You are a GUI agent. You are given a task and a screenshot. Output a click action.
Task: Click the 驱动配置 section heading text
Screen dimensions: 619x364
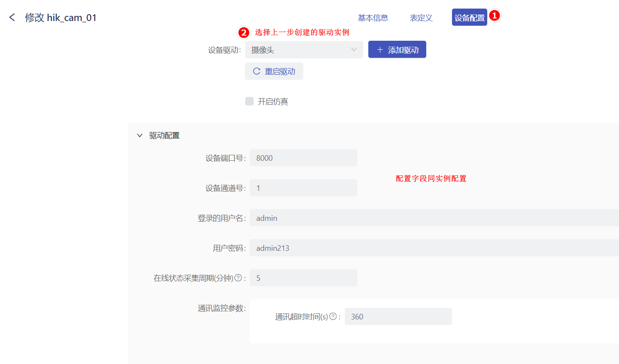click(164, 135)
